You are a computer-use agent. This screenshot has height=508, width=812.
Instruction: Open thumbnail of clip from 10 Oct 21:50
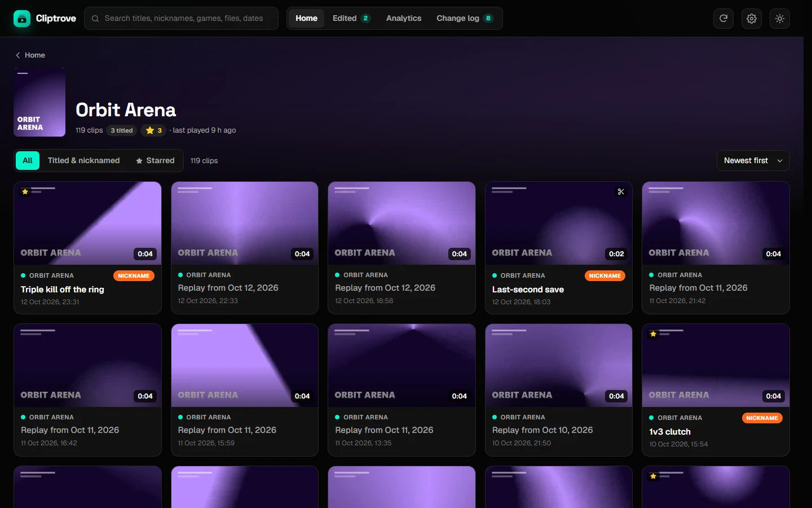pos(559,365)
